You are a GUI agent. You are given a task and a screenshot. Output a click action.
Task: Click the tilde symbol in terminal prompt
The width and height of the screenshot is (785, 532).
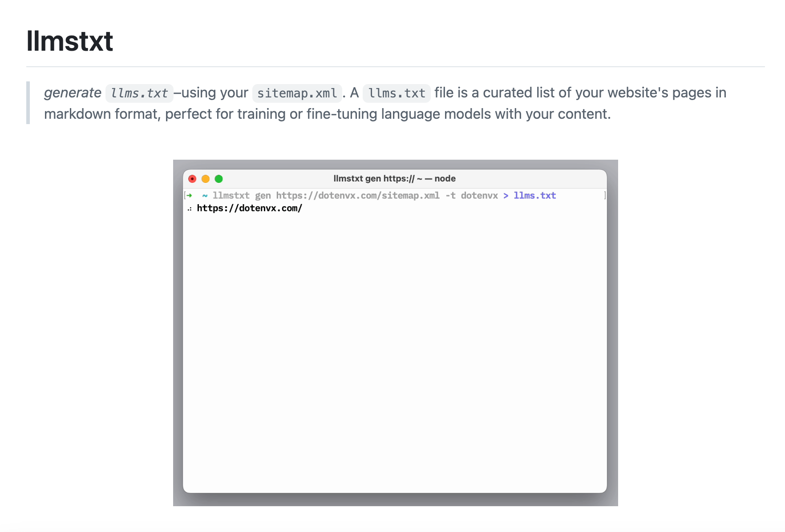[x=205, y=195]
